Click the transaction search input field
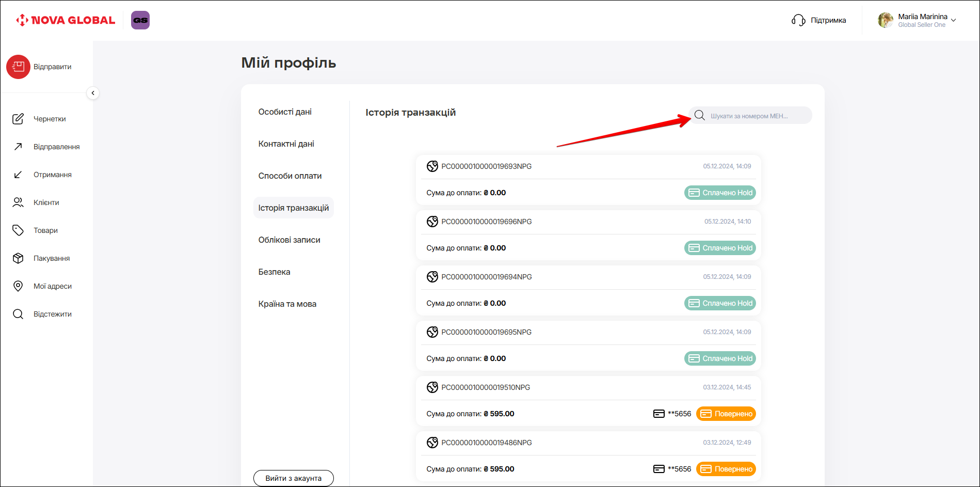Viewport: 980px width, 487px height. click(x=756, y=116)
